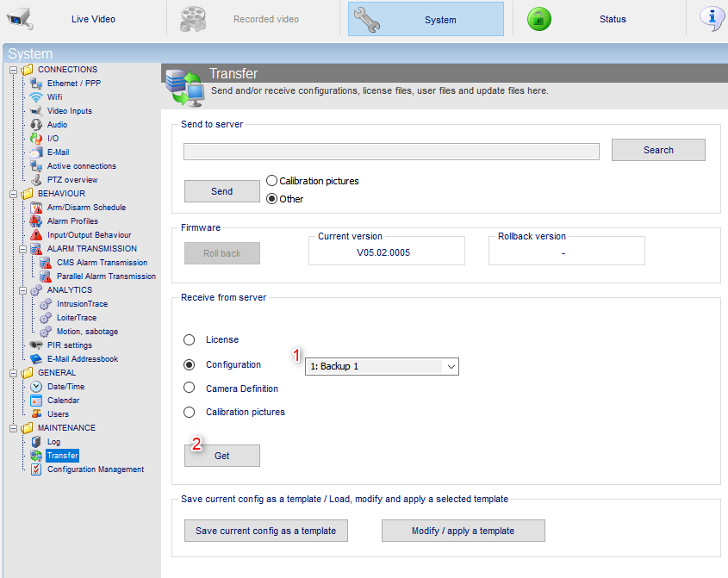
Task: Open the Backup 1 configuration dropdown
Action: (x=382, y=366)
